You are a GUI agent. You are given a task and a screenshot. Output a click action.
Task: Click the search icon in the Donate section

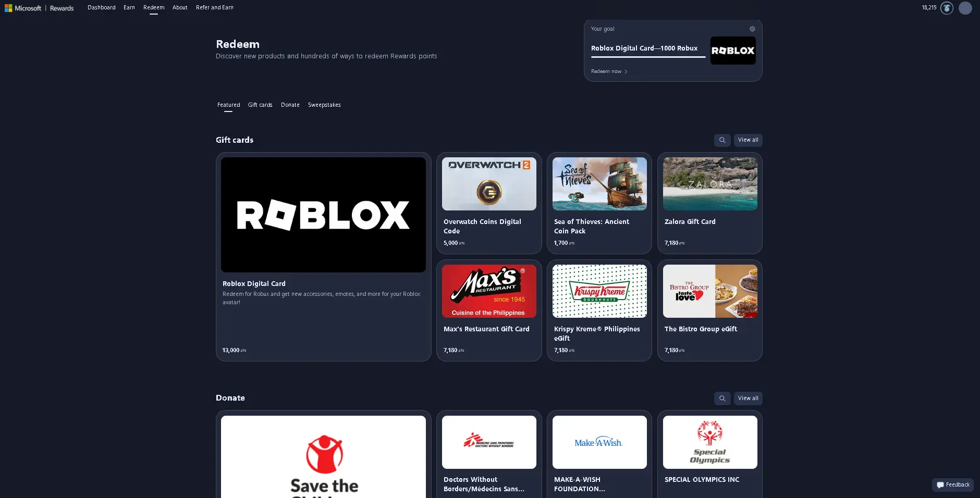tap(722, 399)
